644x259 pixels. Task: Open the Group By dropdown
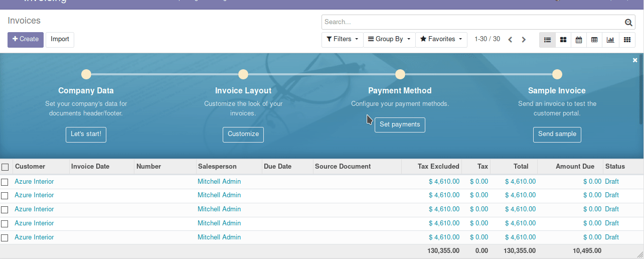coord(389,39)
